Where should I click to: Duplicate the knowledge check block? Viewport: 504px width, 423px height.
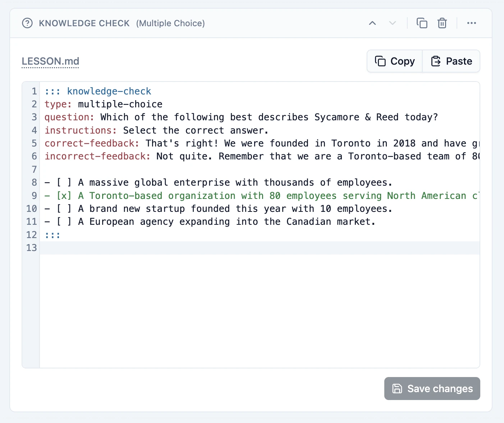pyautogui.click(x=422, y=23)
